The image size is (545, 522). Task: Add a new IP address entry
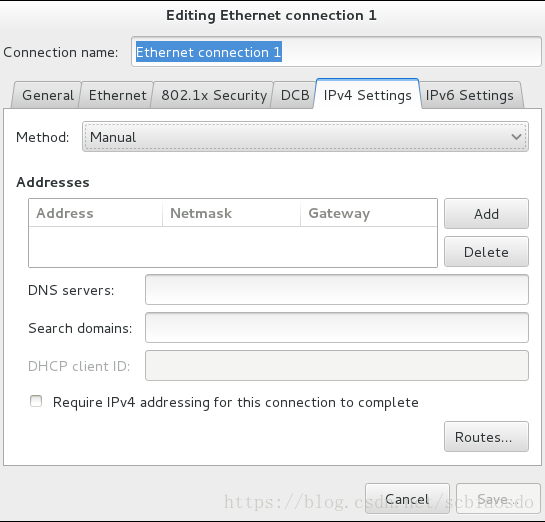[x=486, y=214]
